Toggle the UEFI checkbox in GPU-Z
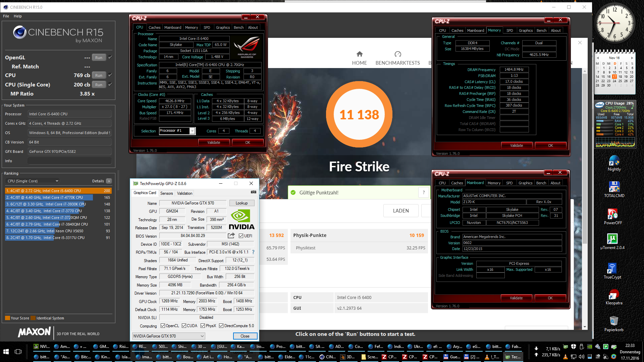Image resolution: width=644 pixels, height=362 pixels. point(241,236)
